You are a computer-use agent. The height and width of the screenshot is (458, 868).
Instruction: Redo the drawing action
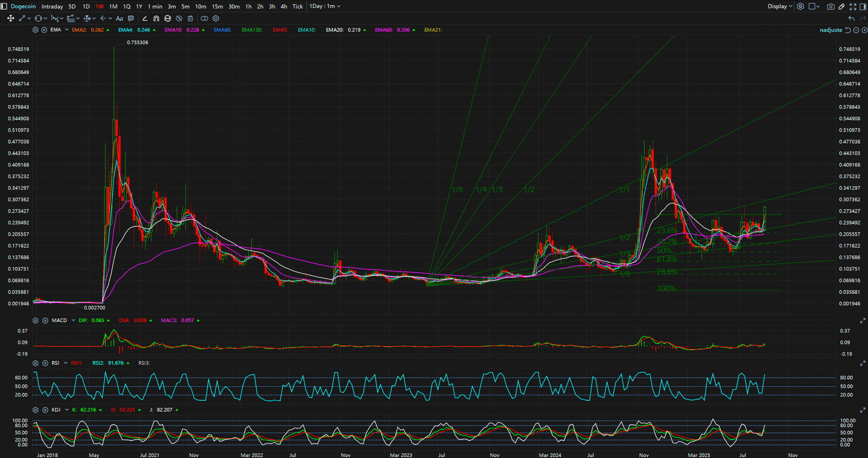864,18
